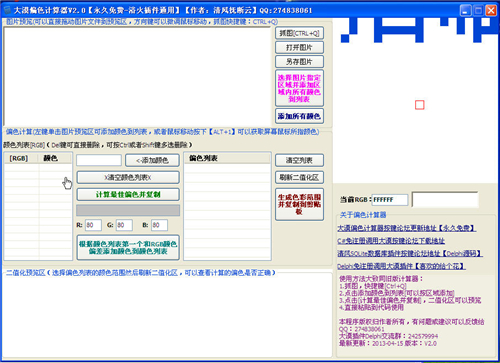
Task: Clear color list with X清空颜色列表X
Action: tap(128, 177)
